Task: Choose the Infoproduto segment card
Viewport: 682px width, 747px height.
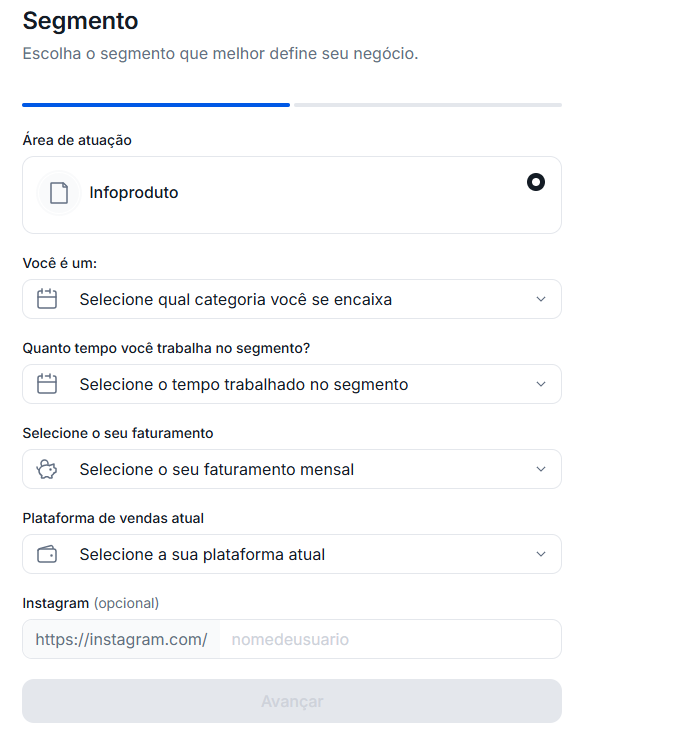Action: tap(291, 194)
